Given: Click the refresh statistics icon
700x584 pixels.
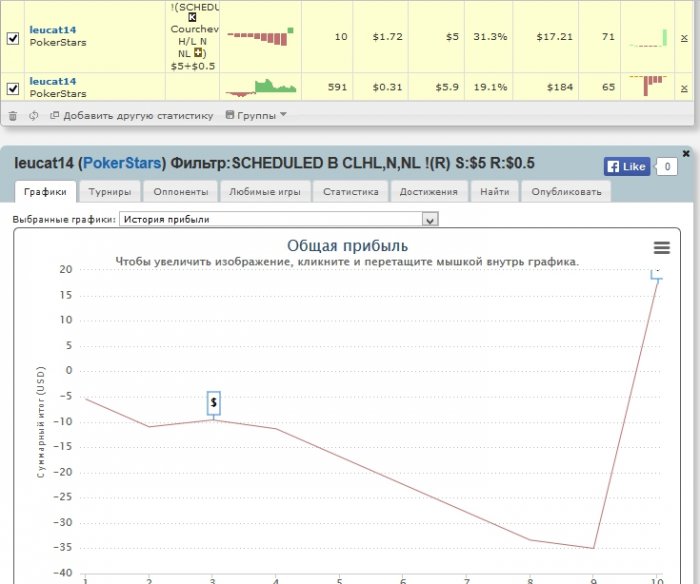Looking at the screenshot, I should [x=33, y=116].
